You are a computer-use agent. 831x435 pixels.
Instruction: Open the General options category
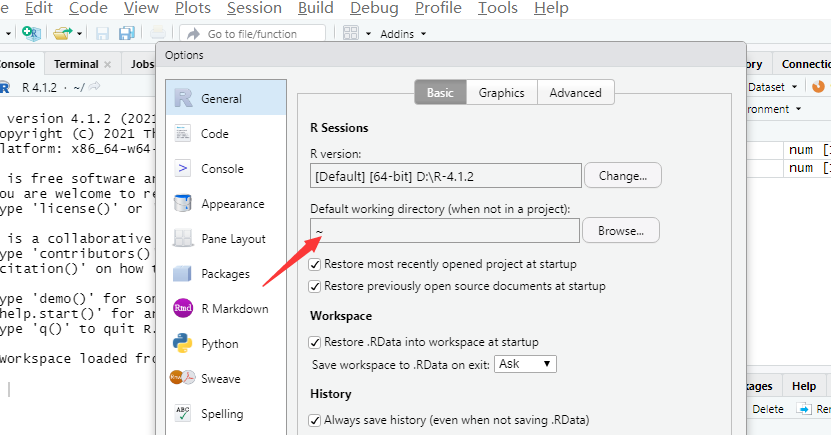226,99
